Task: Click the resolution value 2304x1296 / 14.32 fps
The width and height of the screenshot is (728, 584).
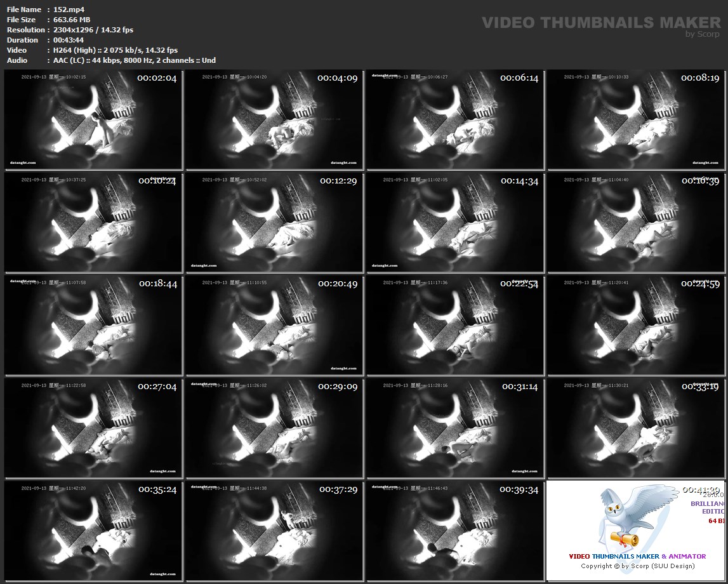Action: [93, 30]
